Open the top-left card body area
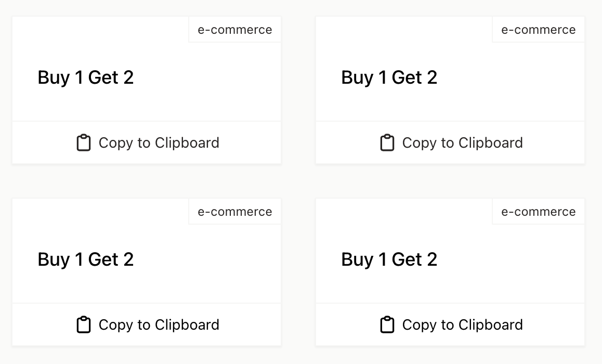602x364 pixels. pyautogui.click(x=147, y=69)
